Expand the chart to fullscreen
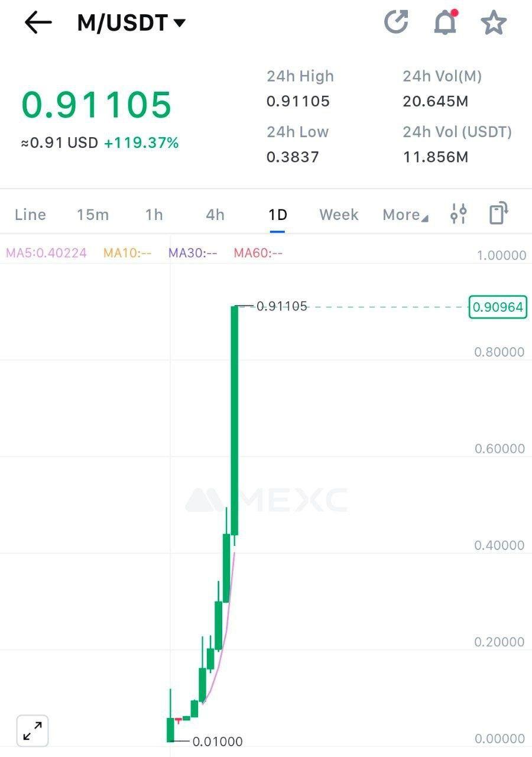Viewport: 532px width, 757px height. (33, 731)
